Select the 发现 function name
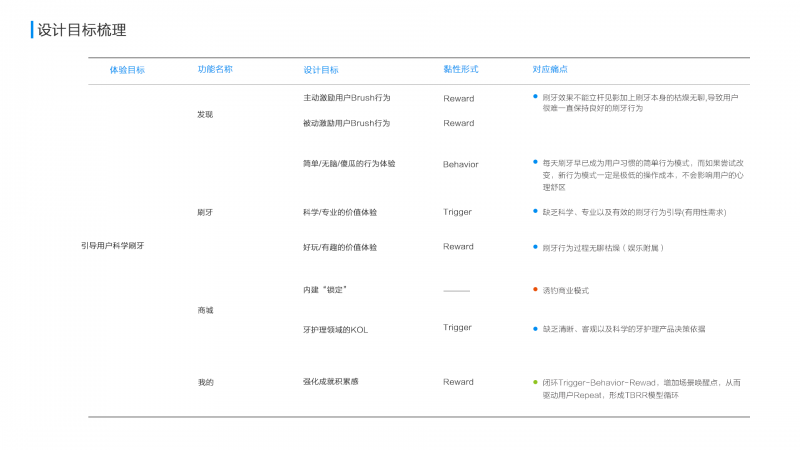The width and height of the screenshot is (800, 450). [x=205, y=115]
